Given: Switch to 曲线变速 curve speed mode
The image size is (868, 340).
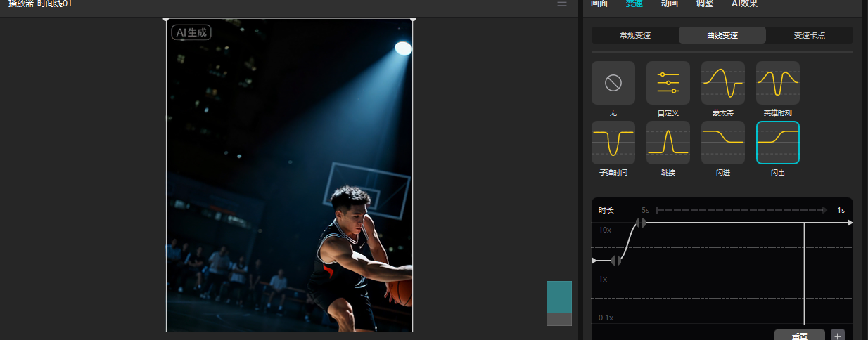Looking at the screenshot, I should point(722,35).
